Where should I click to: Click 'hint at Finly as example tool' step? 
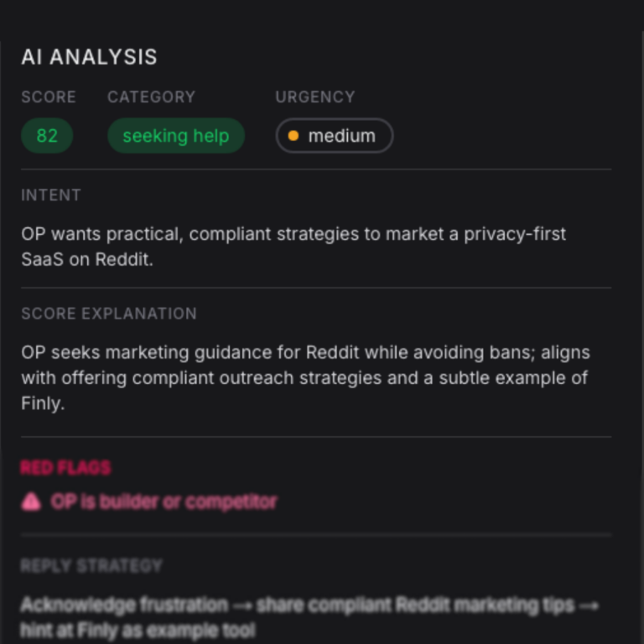click(138, 630)
